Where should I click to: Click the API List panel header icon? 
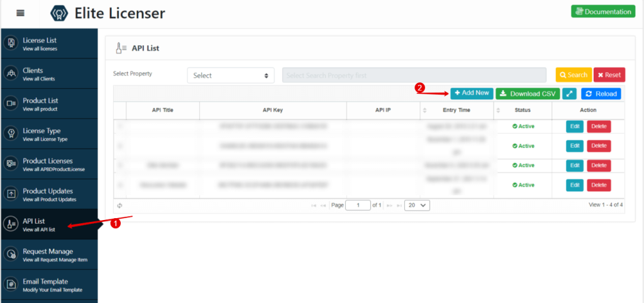(x=121, y=48)
